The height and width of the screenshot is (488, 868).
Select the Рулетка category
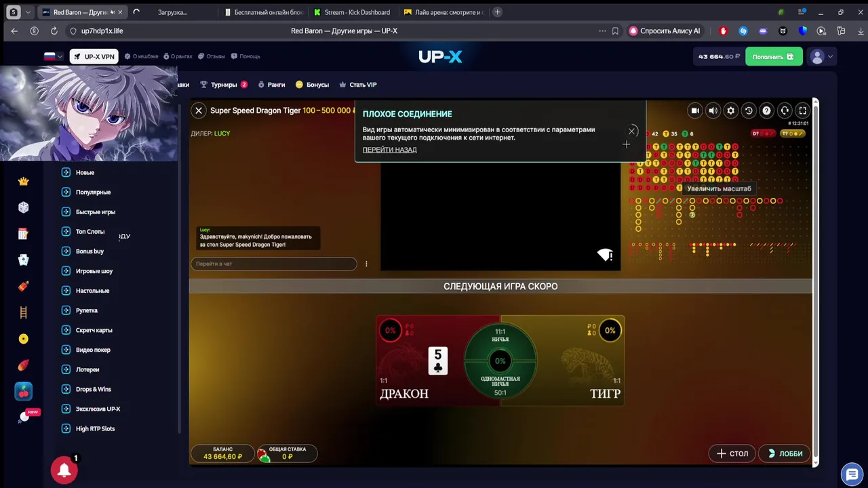click(x=87, y=310)
